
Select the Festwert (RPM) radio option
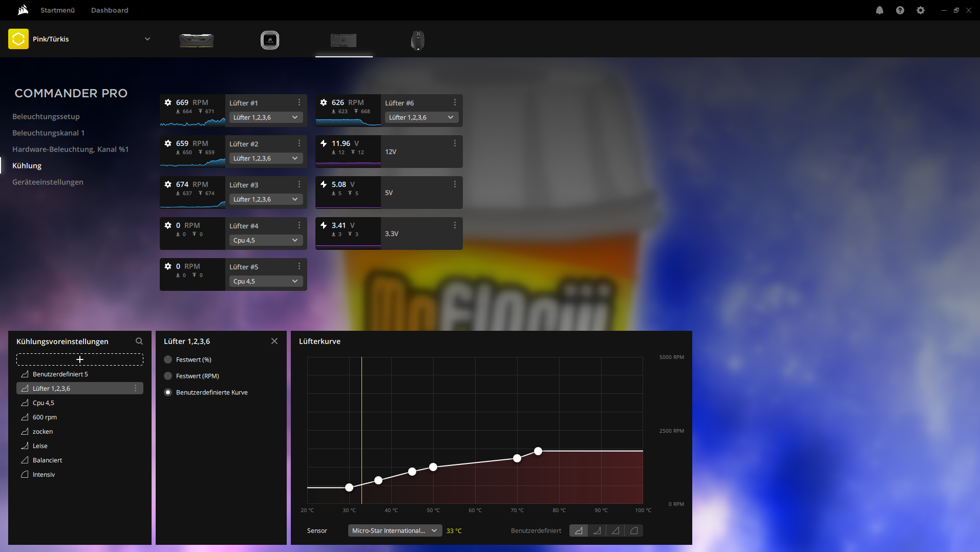168,376
